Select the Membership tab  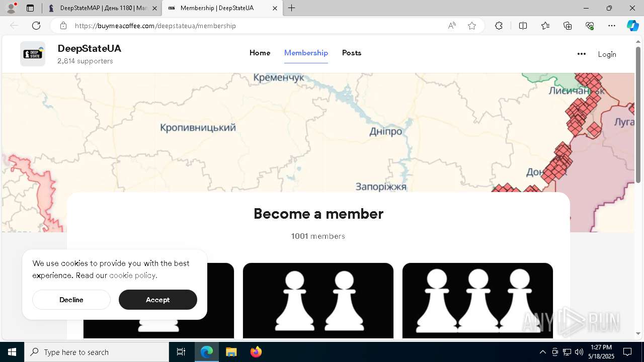click(x=306, y=53)
